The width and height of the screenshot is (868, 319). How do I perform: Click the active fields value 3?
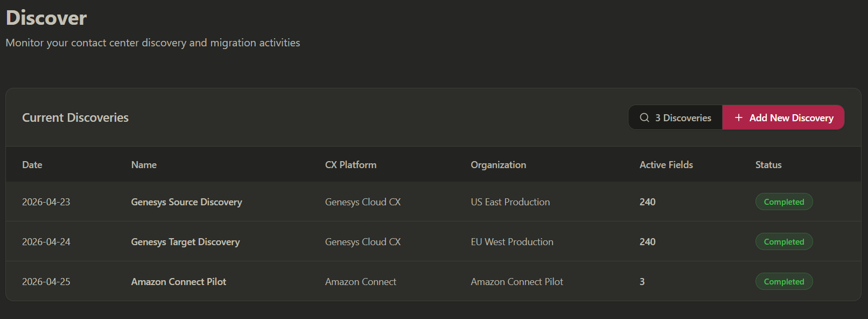pyautogui.click(x=642, y=282)
